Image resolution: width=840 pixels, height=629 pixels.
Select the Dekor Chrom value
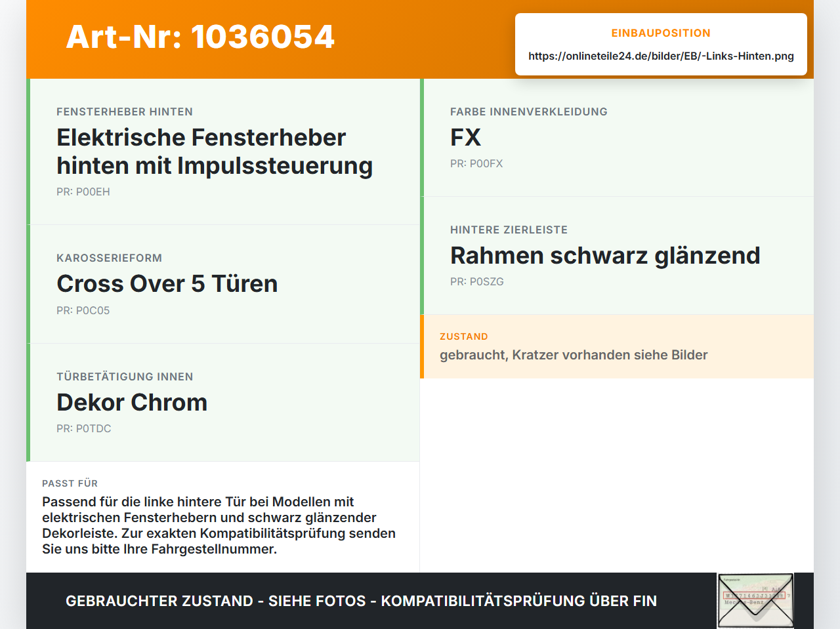132,402
